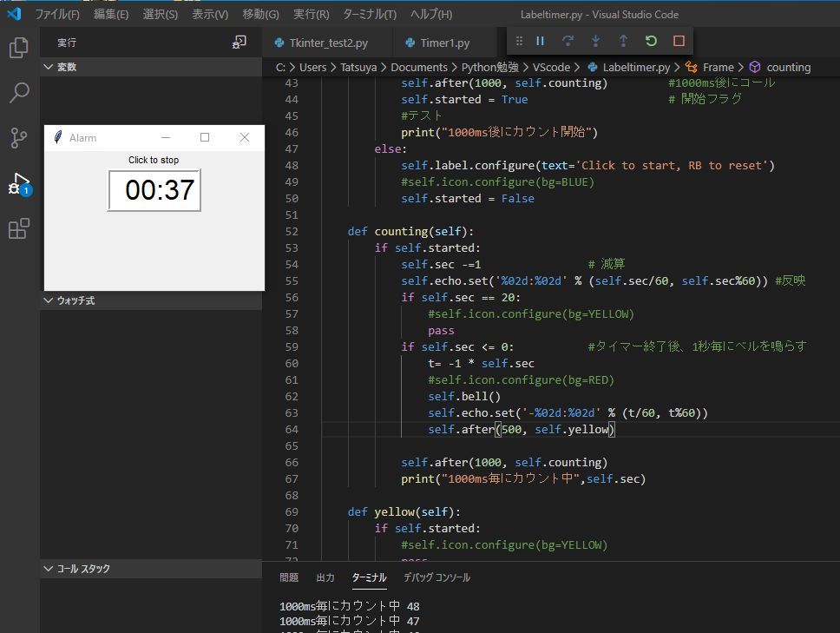840x633 pixels.
Task: Open the Search view in the activity bar
Action: point(19,93)
